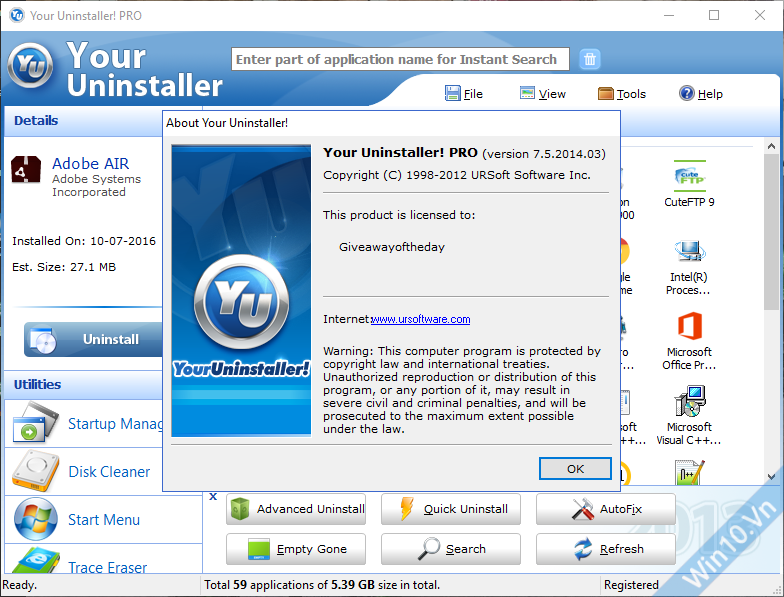The image size is (784, 597).
Task: Close the bottom toolbar with the x mark
Action: click(213, 496)
